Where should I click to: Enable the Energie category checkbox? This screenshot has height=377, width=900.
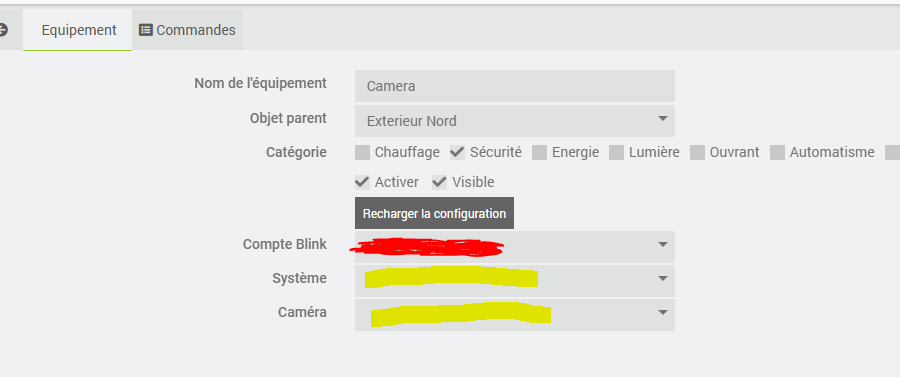coord(539,153)
